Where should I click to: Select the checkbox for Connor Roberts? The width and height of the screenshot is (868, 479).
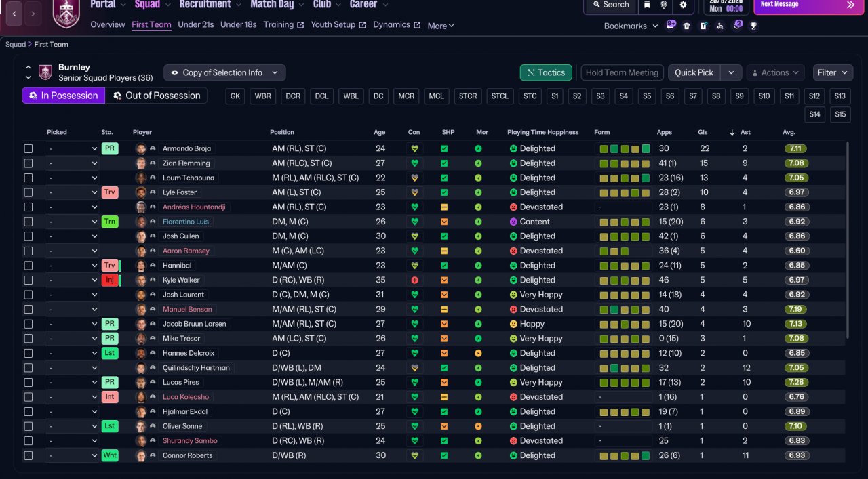point(28,455)
